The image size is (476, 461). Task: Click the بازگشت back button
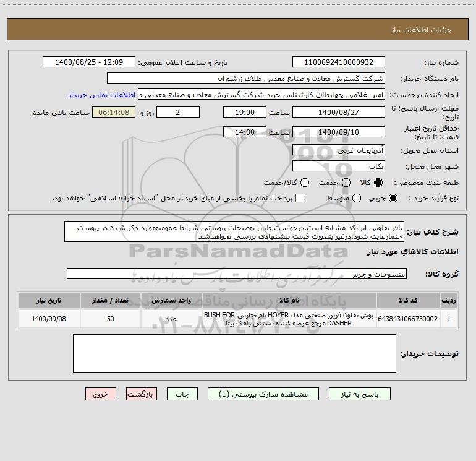[142, 394]
